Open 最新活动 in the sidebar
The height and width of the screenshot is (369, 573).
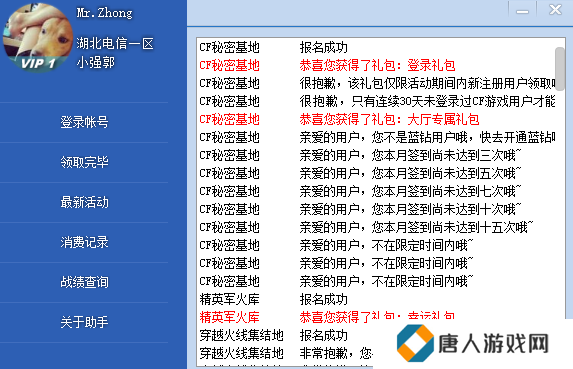point(84,202)
